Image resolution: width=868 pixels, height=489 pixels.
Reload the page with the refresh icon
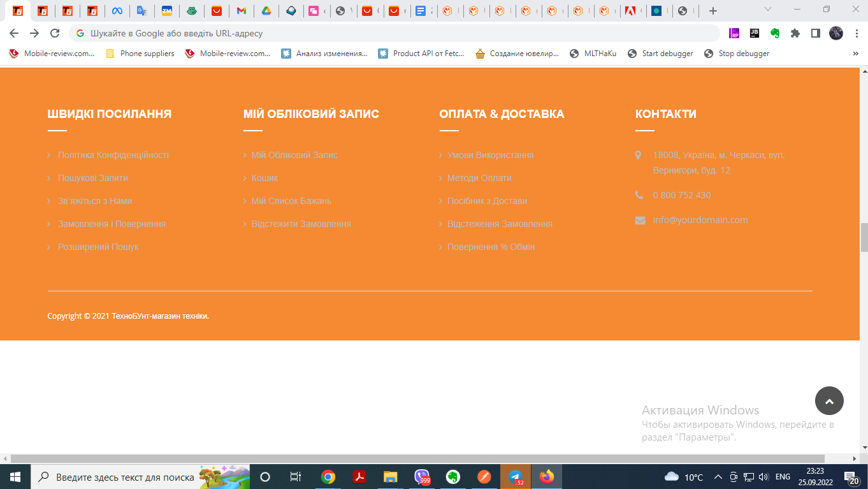point(55,33)
